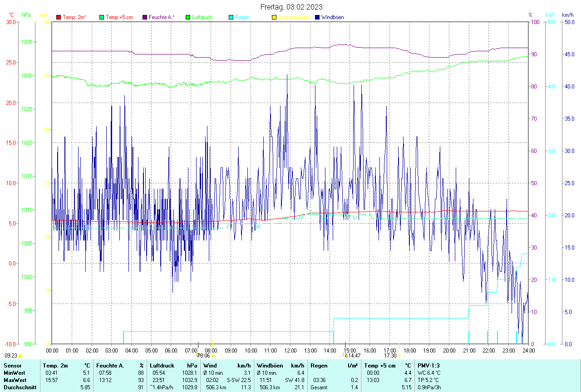Image resolution: width=581 pixels, height=392 pixels.
Task: Click the sunrise sun icon next to 8:06
Action: coord(212,356)
